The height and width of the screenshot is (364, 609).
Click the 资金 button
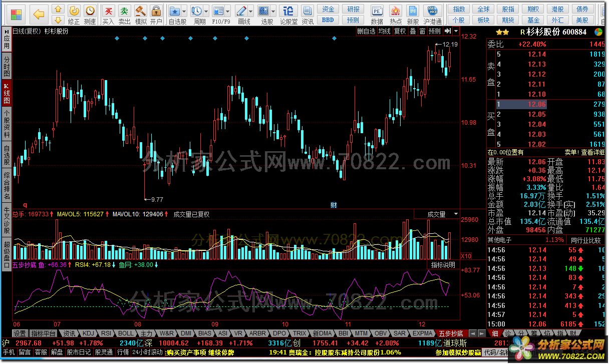328,9
